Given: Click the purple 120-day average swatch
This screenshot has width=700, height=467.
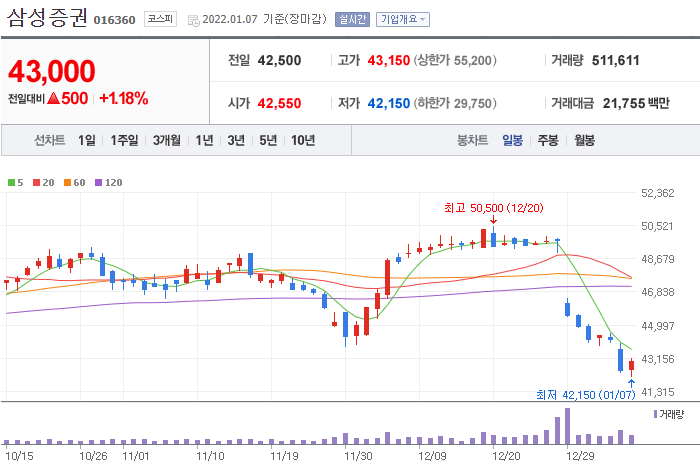Looking at the screenshot, I should tap(99, 183).
